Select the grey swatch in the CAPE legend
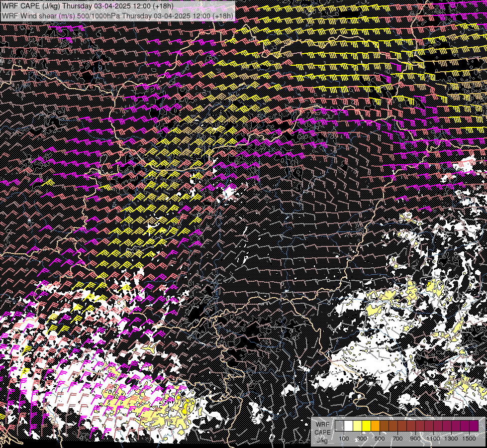 click(339, 426)
